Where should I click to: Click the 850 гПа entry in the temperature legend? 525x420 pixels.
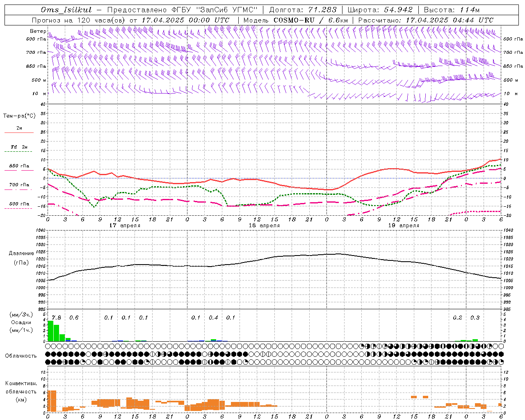click(19, 166)
